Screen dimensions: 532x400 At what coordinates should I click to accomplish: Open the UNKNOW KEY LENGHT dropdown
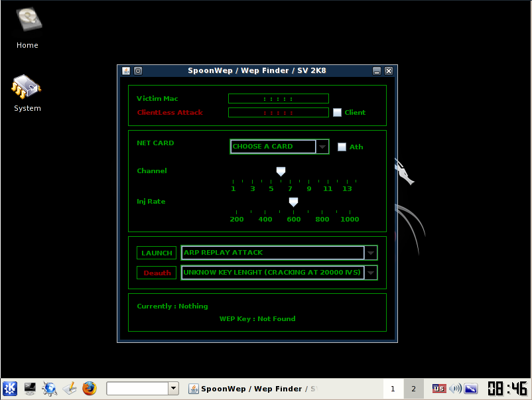pos(279,273)
